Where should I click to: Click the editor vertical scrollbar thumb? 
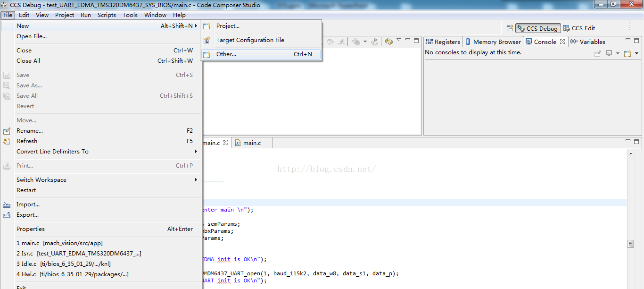[x=631, y=244]
